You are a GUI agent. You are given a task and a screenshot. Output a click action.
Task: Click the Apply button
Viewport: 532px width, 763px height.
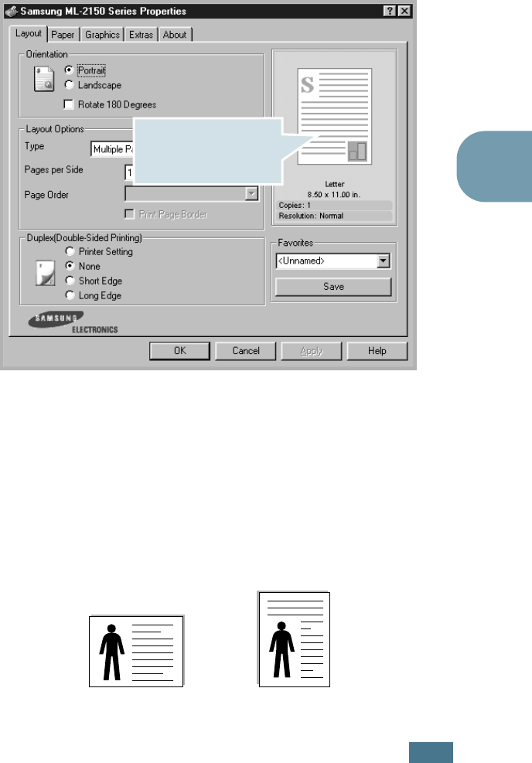pyautogui.click(x=312, y=351)
